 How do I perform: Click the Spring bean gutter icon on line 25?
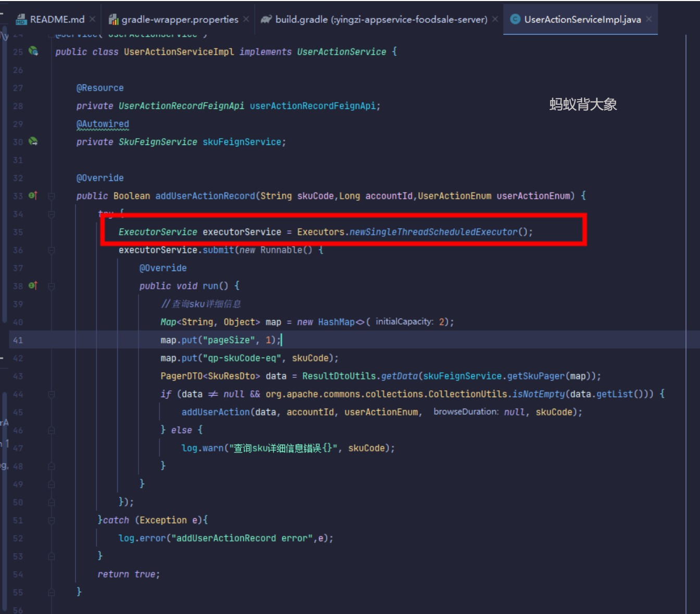click(x=33, y=51)
